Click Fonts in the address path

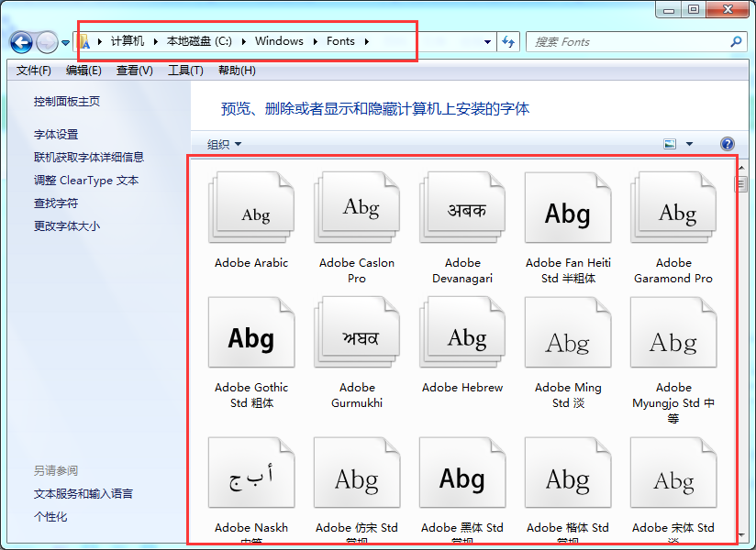[x=340, y=41]
